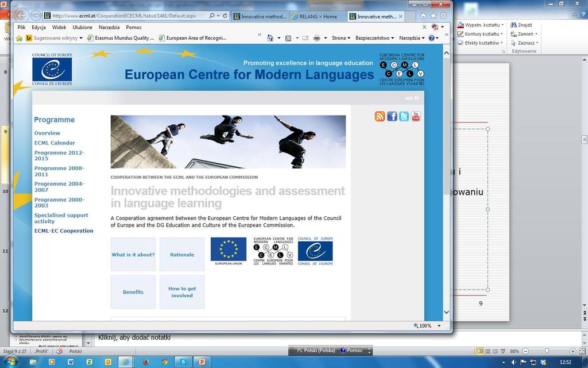Click the Read mail icon in command bar
The height and width of the screenshot is (368, 588).
pyautogui.click(x=305, y=38)
